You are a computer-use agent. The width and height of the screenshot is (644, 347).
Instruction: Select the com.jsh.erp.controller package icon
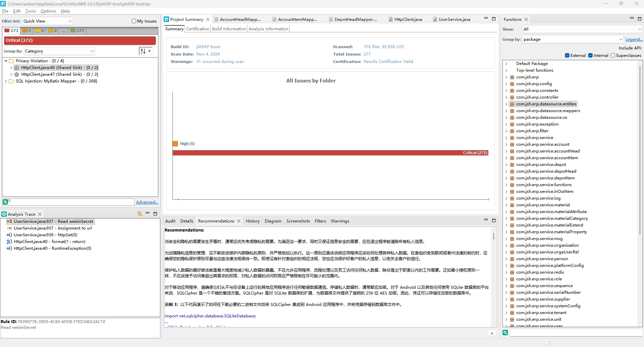512,97
